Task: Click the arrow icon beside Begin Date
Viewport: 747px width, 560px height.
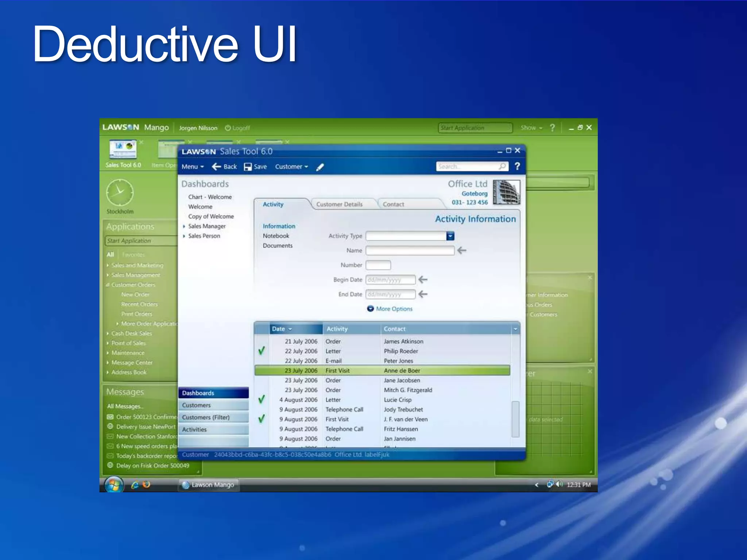Action: coord(423,280)
